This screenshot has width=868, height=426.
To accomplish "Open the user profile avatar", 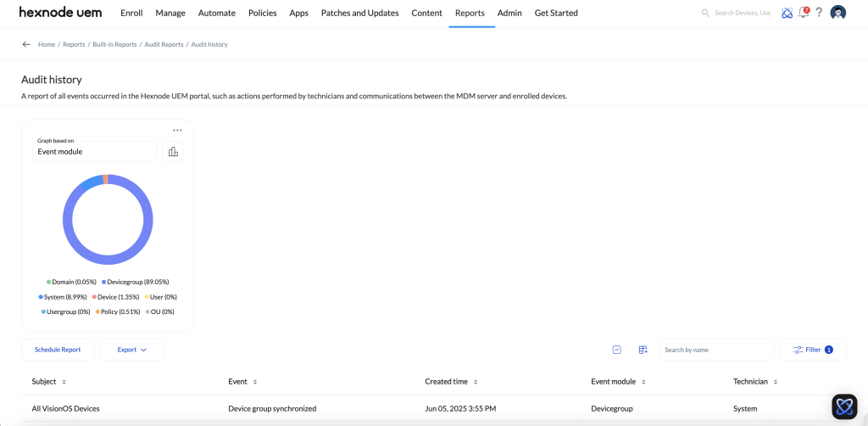I will [838, 13].
